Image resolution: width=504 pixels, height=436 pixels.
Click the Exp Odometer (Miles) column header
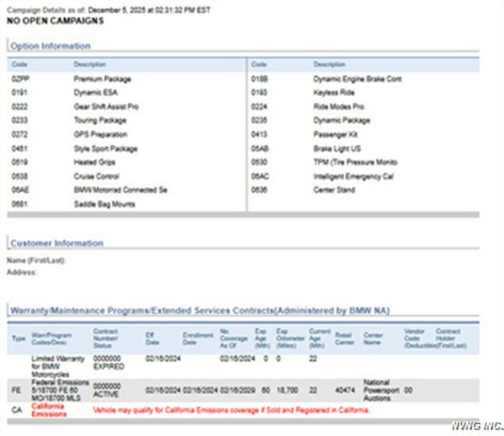(x=290, y=338)
